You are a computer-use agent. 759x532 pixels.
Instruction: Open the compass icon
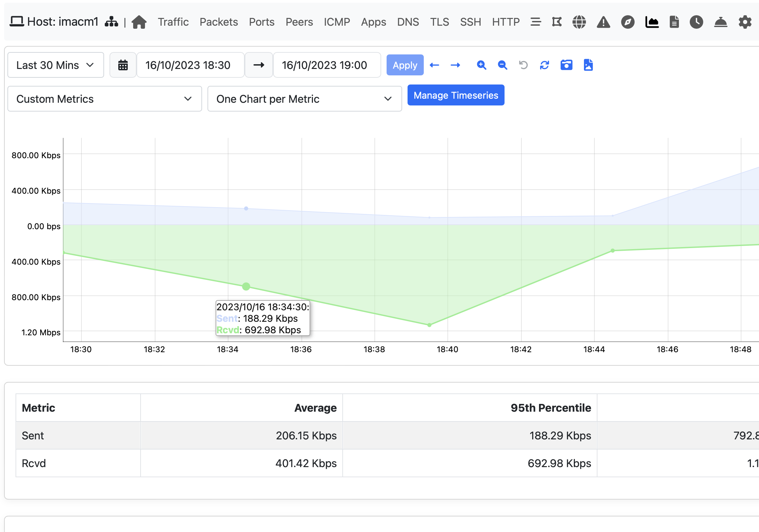(628, 22)
